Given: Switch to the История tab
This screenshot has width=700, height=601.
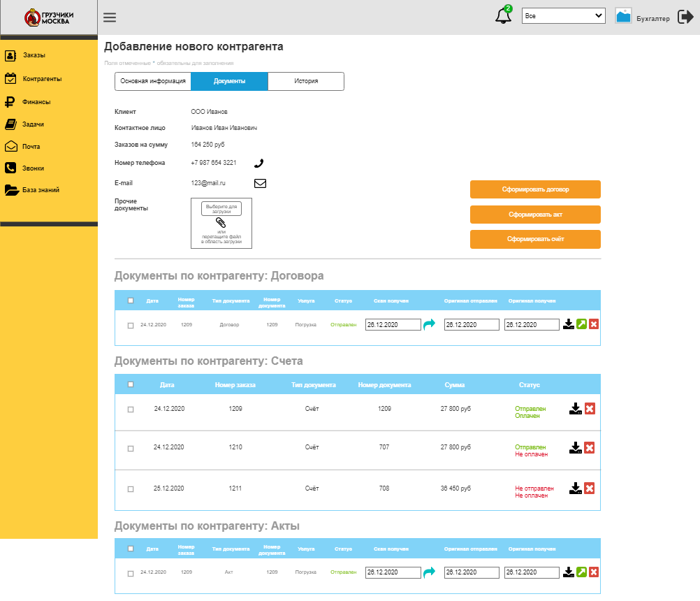Looking at the screenshot, I should (x=306, y=81).
